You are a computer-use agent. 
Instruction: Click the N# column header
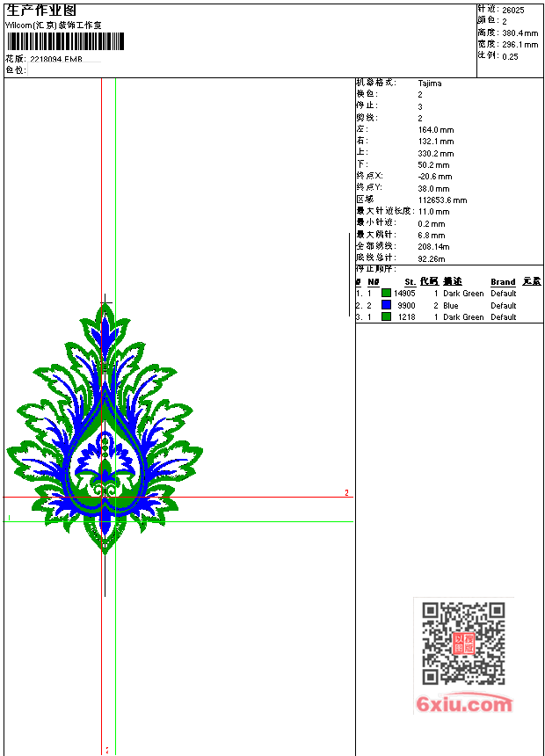tap(374, 282)
